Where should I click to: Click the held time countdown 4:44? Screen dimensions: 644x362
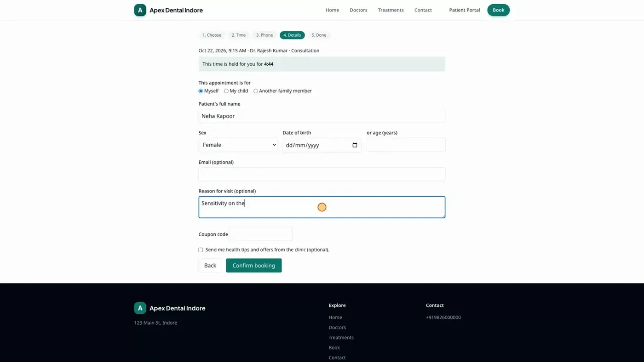point(269,64)
